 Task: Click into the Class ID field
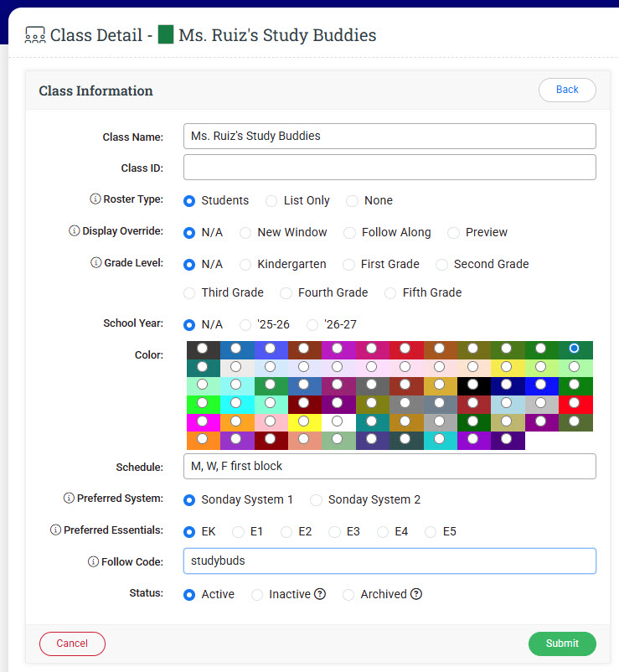pyautogui.click(x=389, y=168)
